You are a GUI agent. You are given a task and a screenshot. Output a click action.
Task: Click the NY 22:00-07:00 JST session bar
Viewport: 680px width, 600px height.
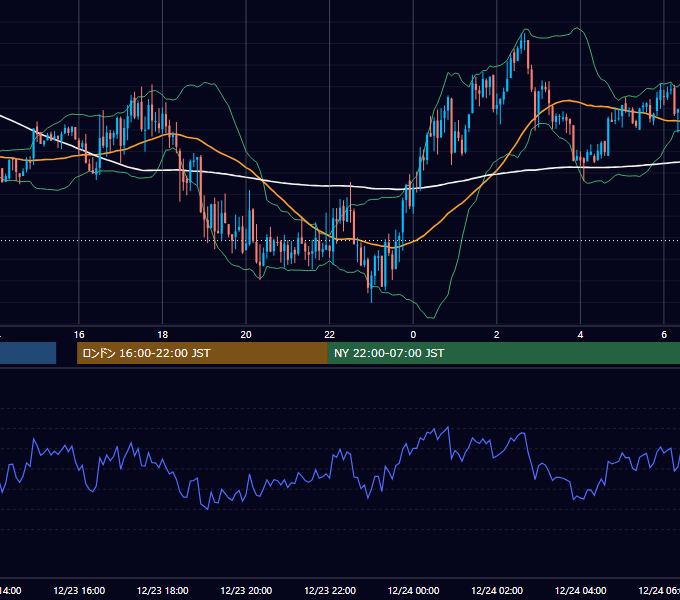(503, 353)
